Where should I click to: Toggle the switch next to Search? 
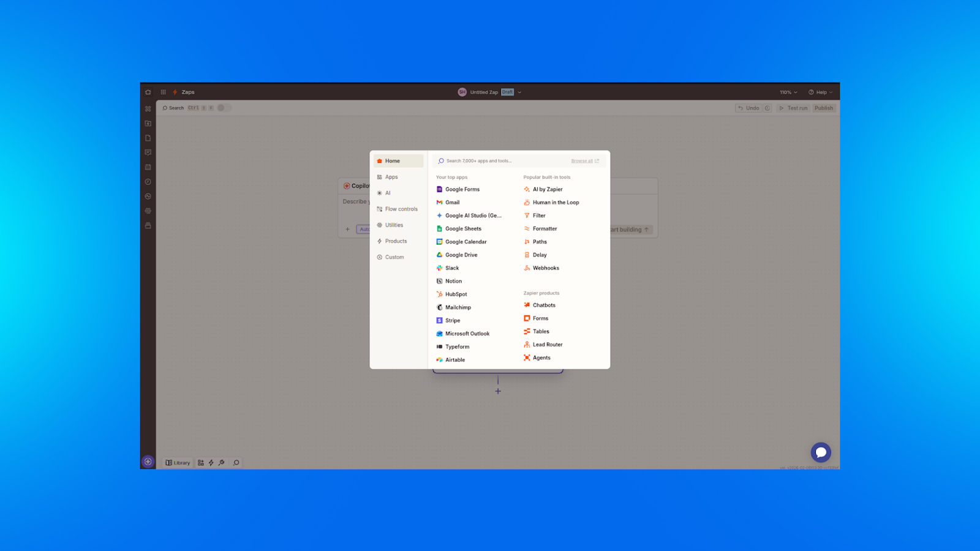222,108
